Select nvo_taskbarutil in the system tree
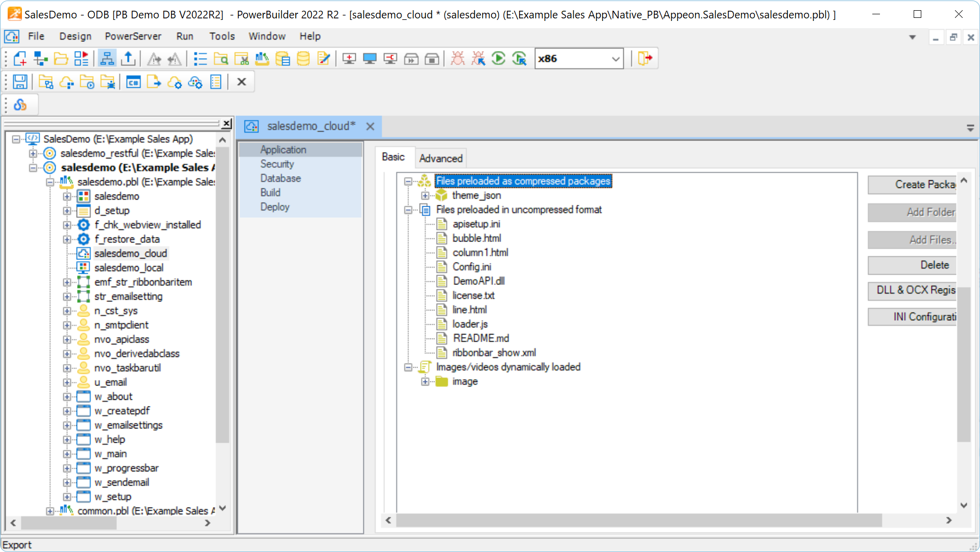Screen dimensions: 980x552 click(127, 368)
